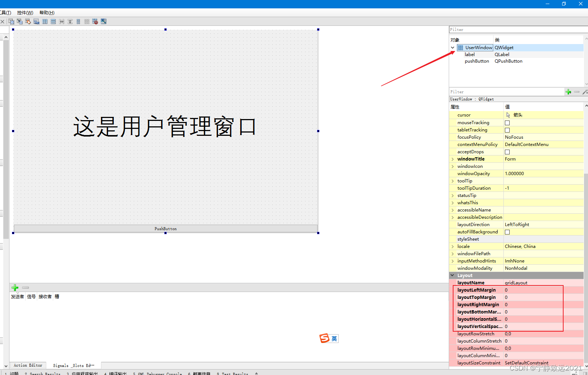Enable the acceptDrops property
Viewport: 588px width, 375px height.
point(507,152)
